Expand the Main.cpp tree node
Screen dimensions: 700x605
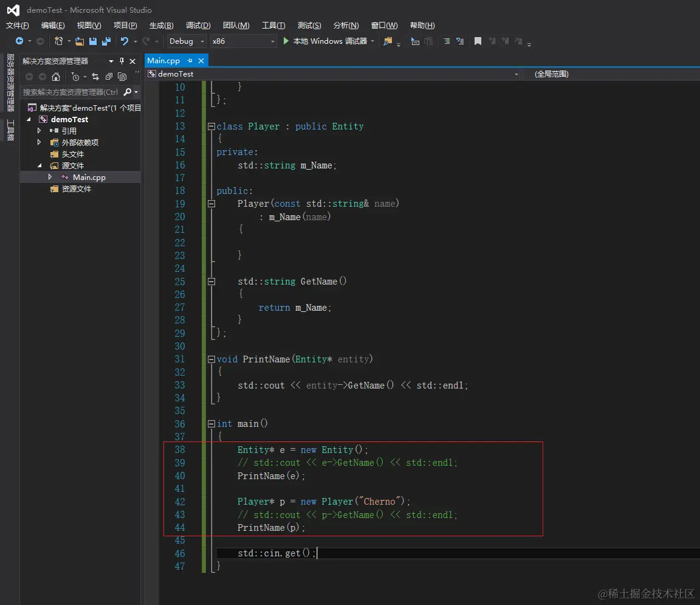[x=50, y=178]
